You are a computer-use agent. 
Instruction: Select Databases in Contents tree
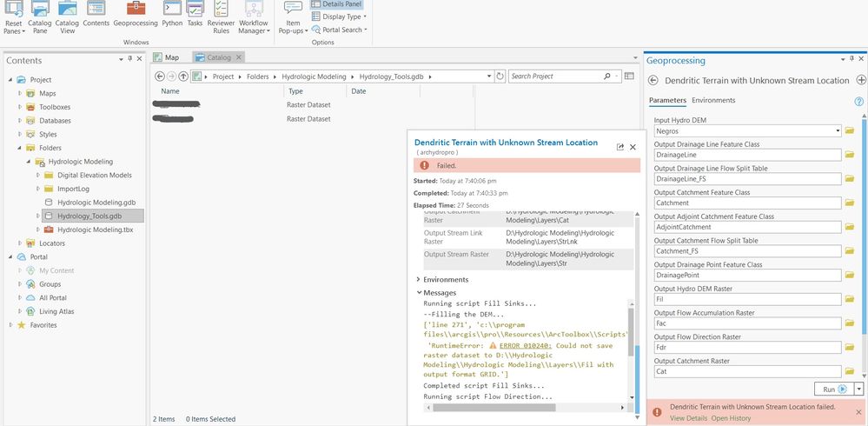tap(55, 121)
